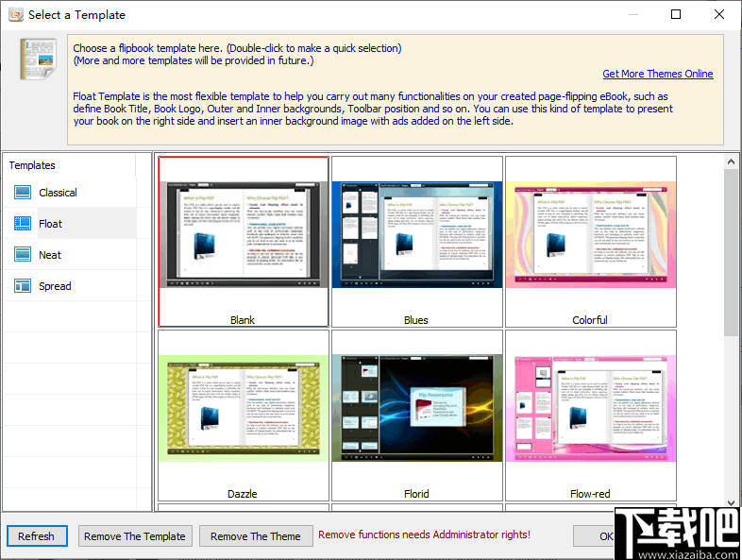Click the Float template icon

(23, 224)
